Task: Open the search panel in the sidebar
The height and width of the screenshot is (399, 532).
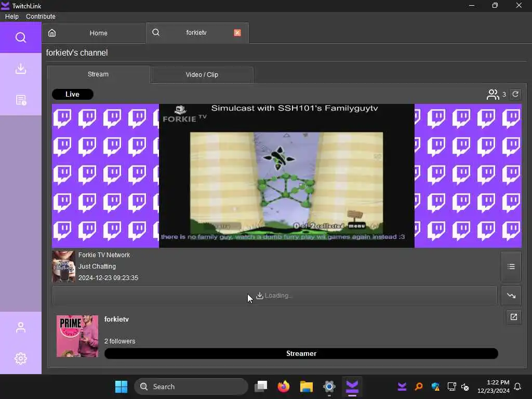Action: [21, 37]
